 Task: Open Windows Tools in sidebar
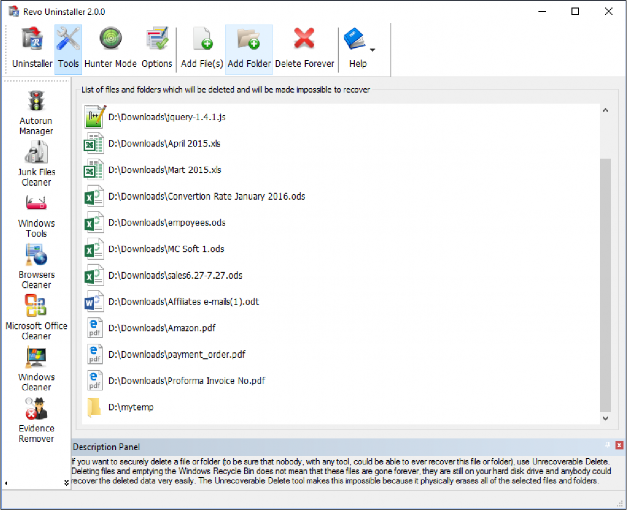36,216
